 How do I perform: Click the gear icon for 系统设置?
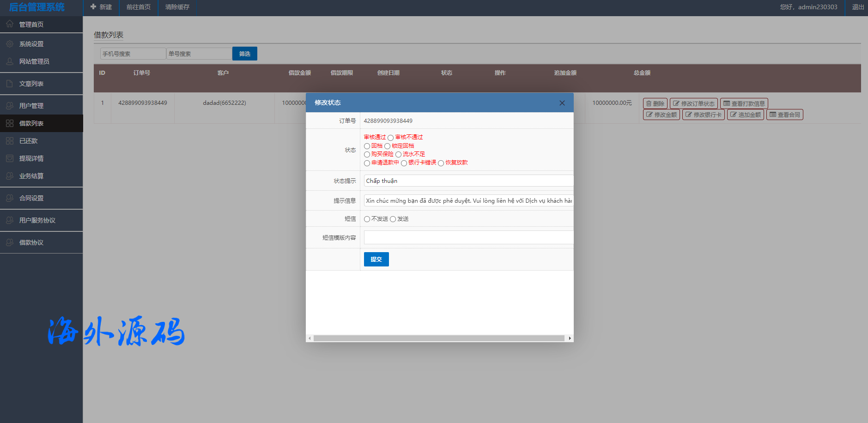[x=10, y=44]
